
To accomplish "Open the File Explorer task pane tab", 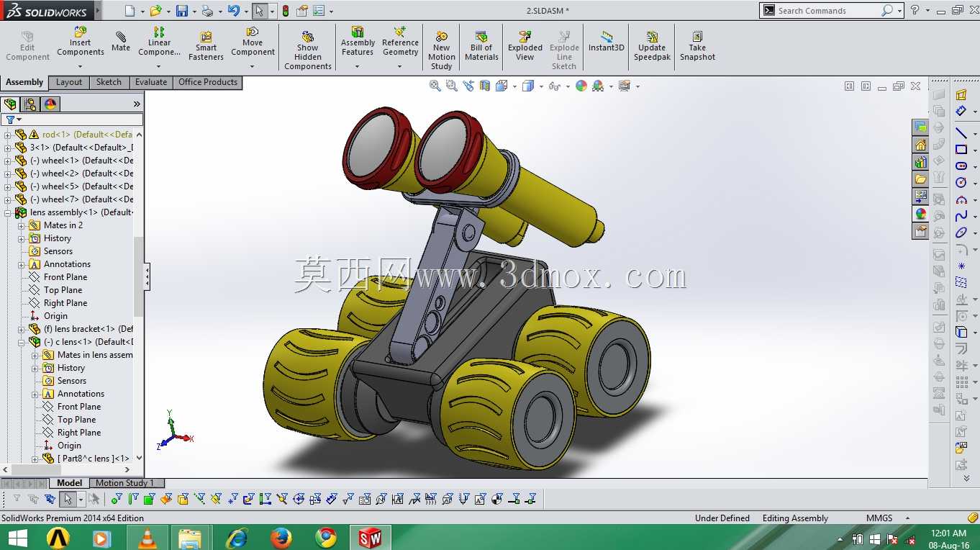I will pos(921,179).
